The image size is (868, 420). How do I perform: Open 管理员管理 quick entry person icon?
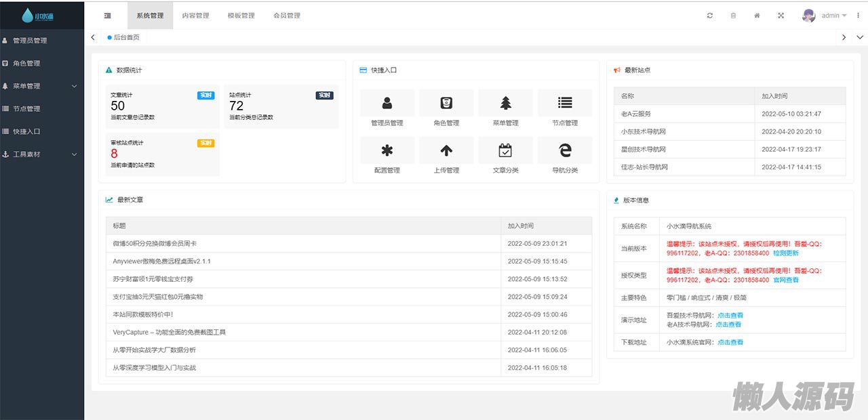[x=387, y=103]
